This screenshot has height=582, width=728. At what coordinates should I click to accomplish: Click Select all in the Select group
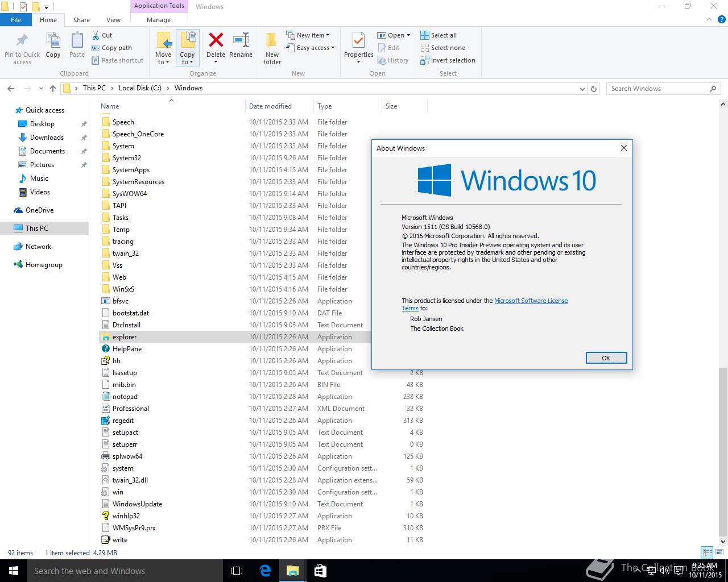coord(439,35)
